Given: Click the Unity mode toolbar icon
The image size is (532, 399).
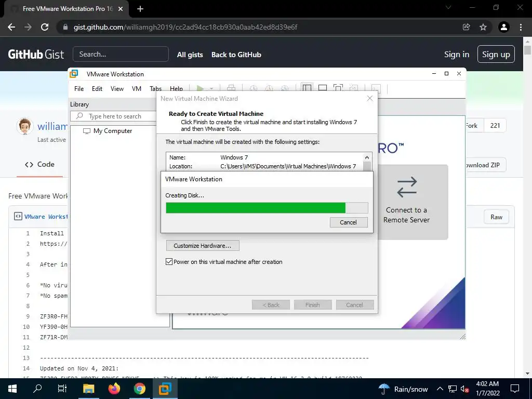Looking at the screenshot, I should pyautogui.click(x=353, y=88).
